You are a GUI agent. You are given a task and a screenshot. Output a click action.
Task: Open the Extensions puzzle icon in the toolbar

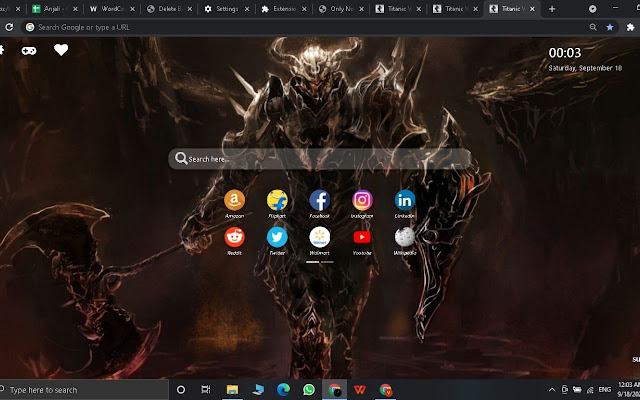(x=631, y=27)
